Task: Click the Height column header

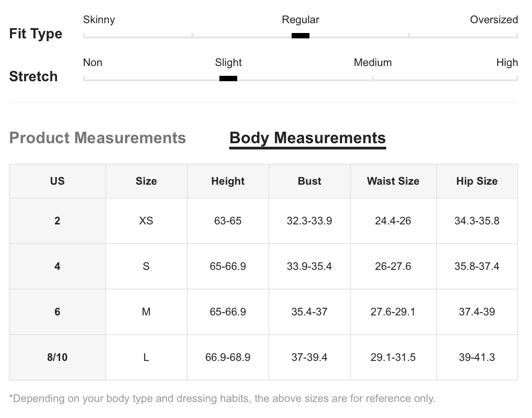Action: coord(228,181)
